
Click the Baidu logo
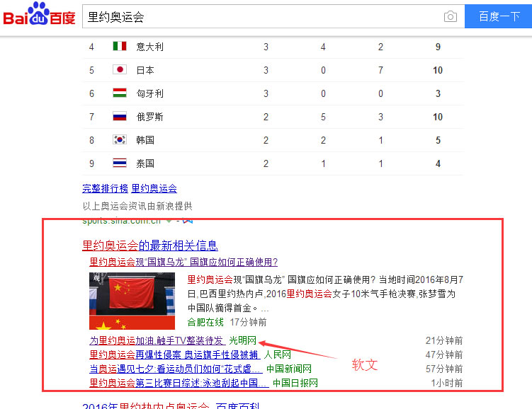tap(39, 15)
